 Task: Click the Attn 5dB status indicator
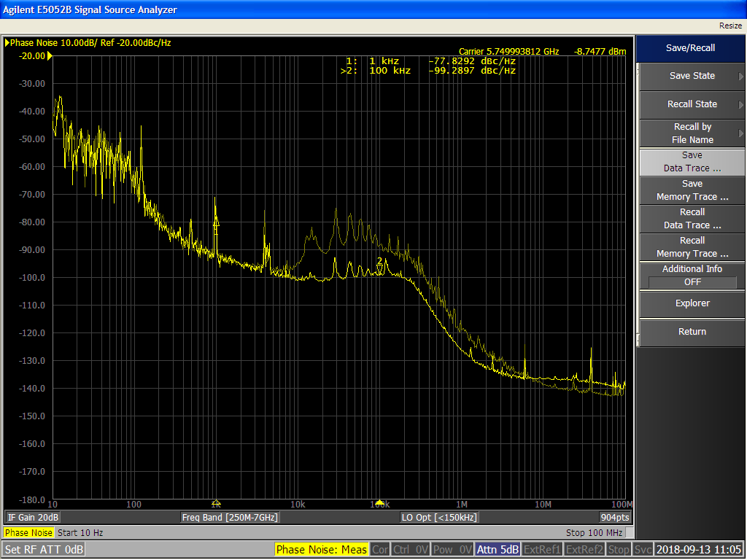[x=498, y=550]
